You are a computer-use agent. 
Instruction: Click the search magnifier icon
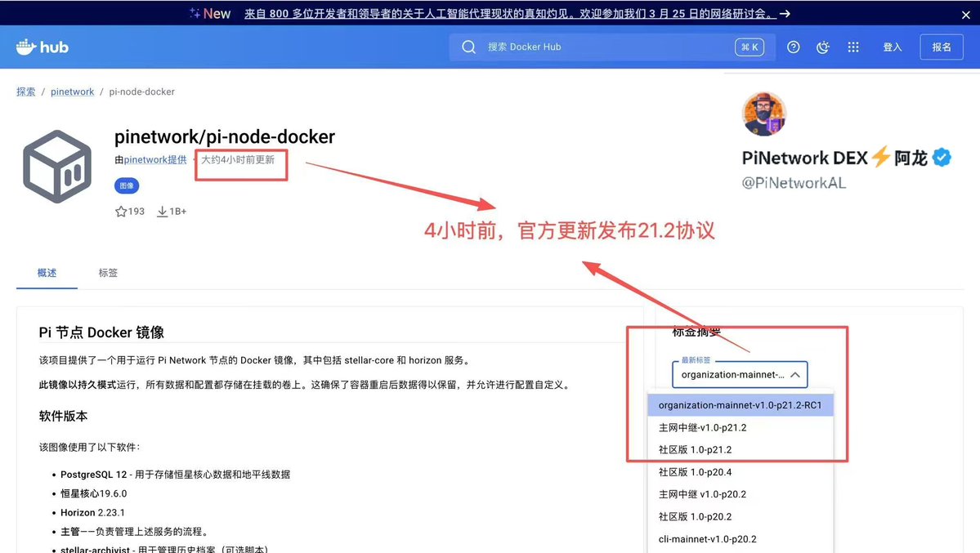[x=468, y=47]
